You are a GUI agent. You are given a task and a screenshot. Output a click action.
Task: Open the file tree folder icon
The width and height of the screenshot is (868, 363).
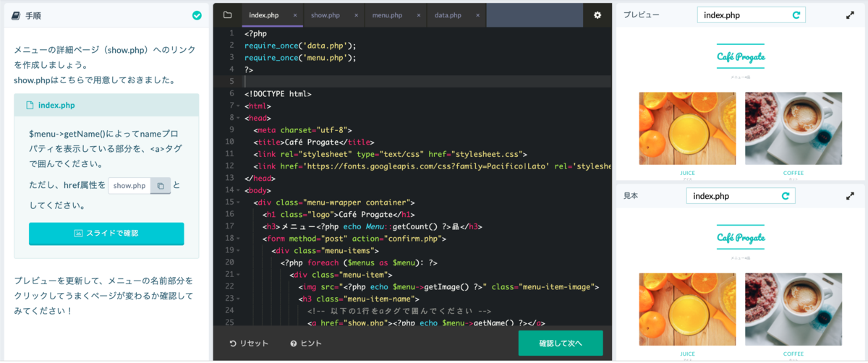[x=227, y=14]
